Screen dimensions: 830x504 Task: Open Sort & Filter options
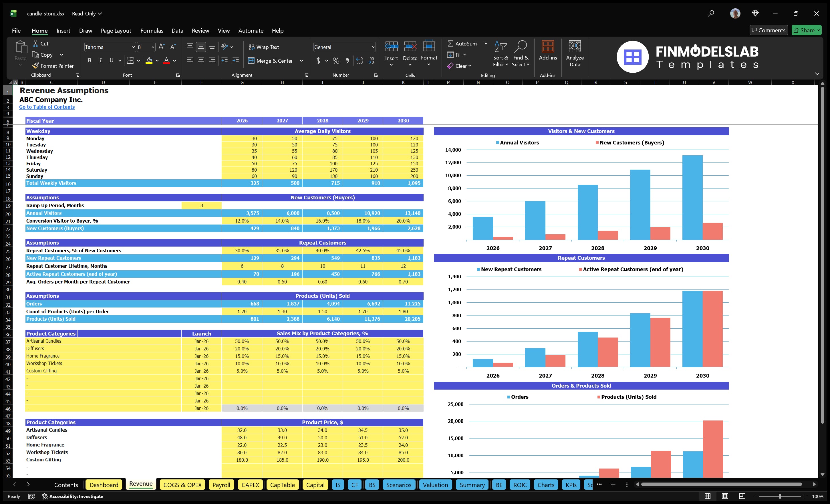pos(500,53)
